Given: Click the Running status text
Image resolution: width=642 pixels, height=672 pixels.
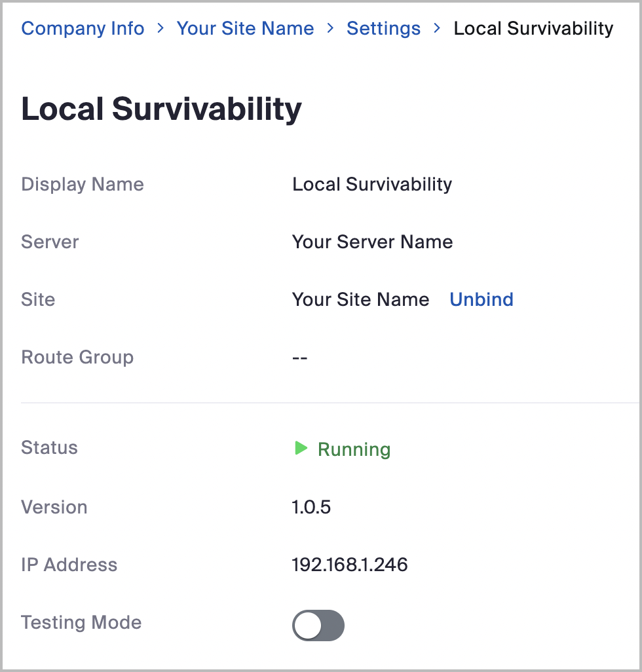Looking at the screenshot, I should coord(354,449).
